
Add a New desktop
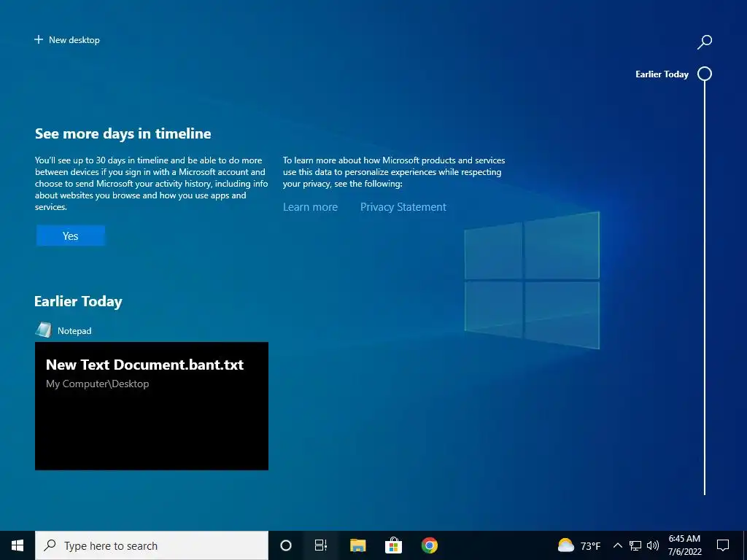[x=67, y=40]
